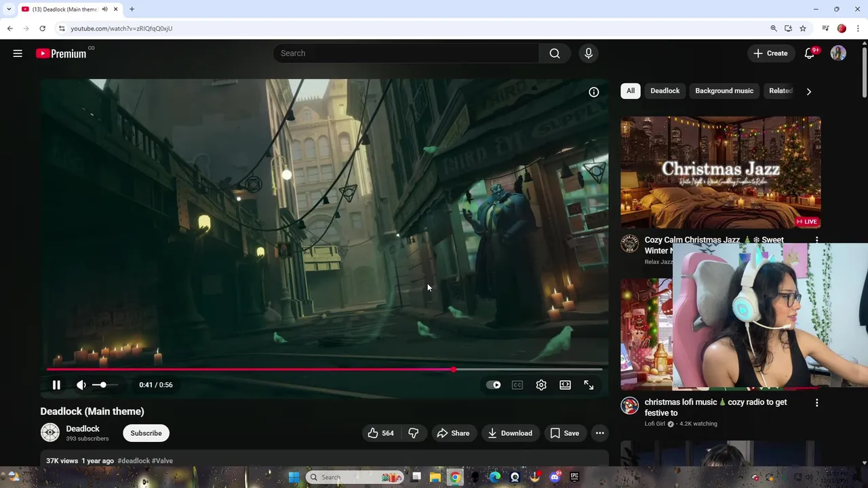Open options for christmas lofi music video
The width and height of the screenshot is (868, 488).
coord(816,403)
